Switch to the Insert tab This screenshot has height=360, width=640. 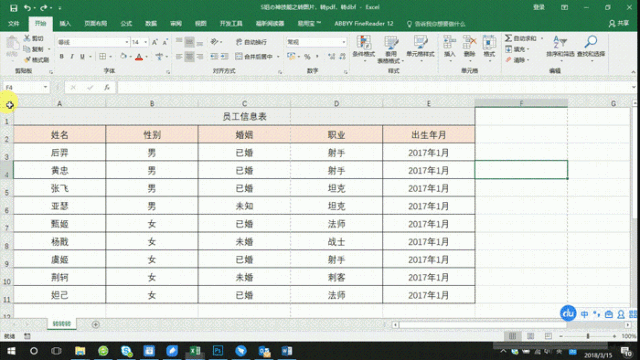tap(65, 24)
